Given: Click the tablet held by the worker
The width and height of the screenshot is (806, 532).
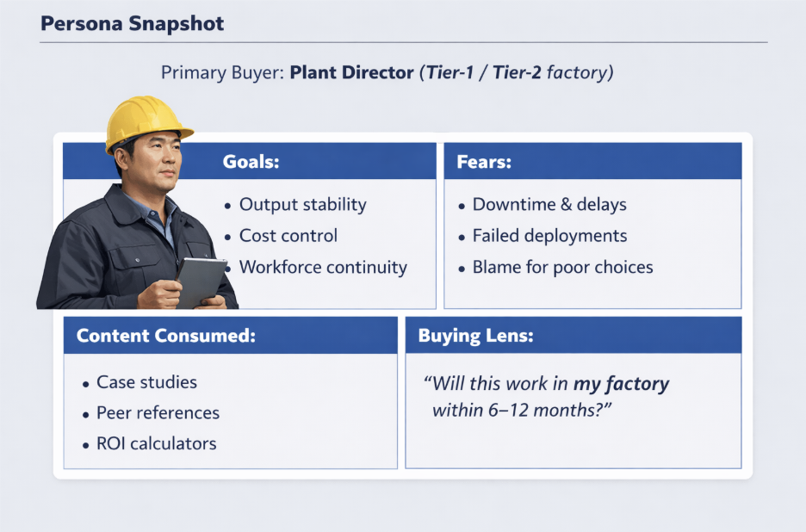Looking at the screenshot, I should 201,279.
